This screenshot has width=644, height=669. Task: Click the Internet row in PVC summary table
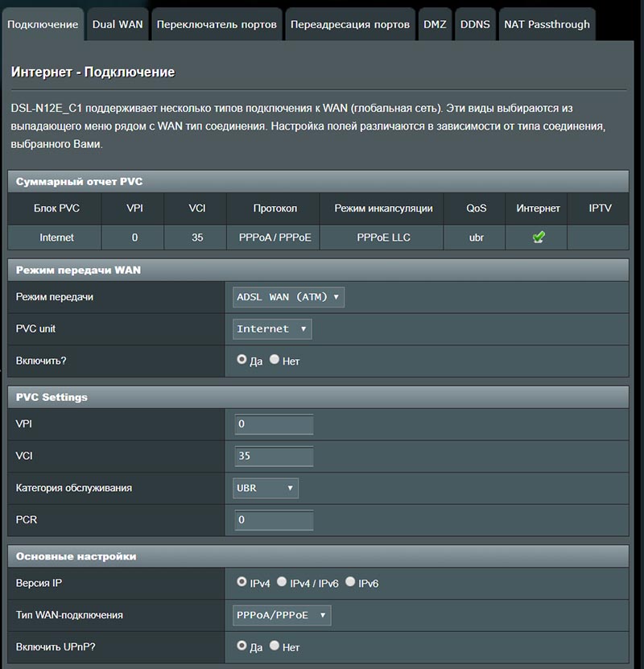click(318, 237)
